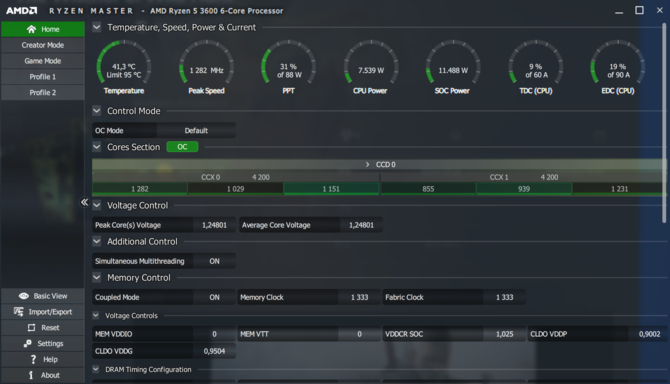Click the vertical scrollbar on the right

coord(664,123)
